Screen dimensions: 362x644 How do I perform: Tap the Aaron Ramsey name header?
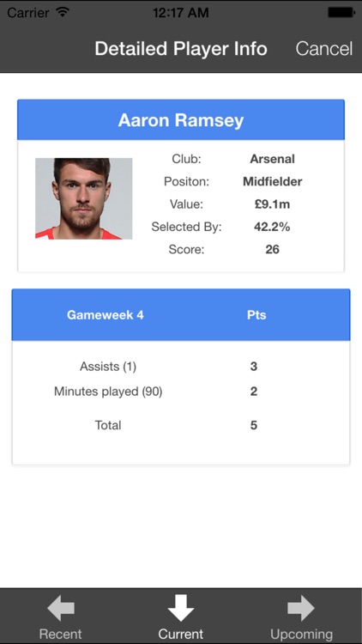181,120
